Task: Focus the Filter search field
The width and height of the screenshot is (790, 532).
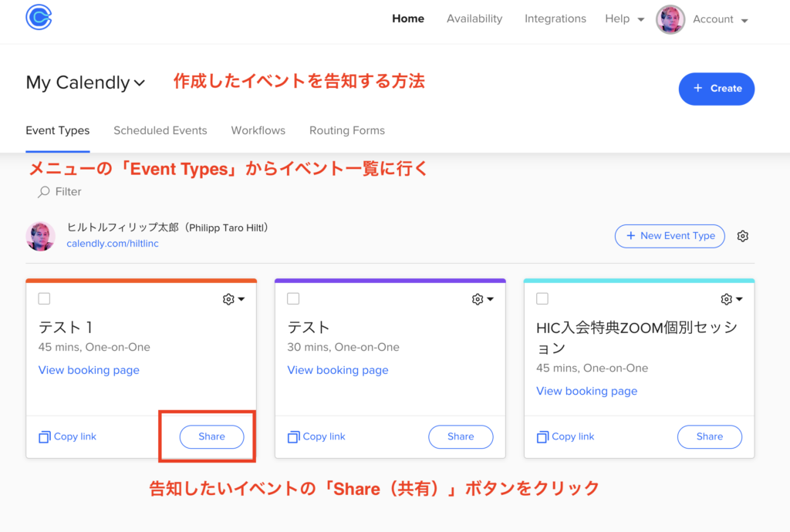Action: point(68,192)
